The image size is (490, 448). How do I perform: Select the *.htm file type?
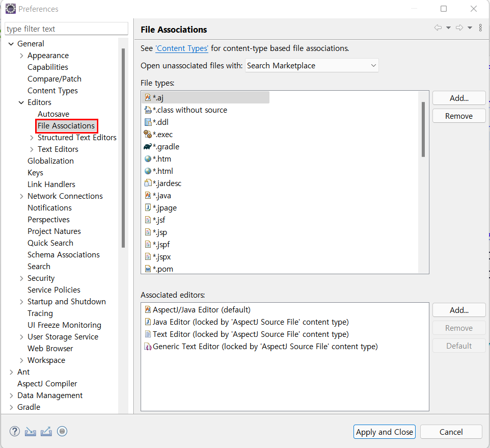pyautogui.click(x=157, y=159)
